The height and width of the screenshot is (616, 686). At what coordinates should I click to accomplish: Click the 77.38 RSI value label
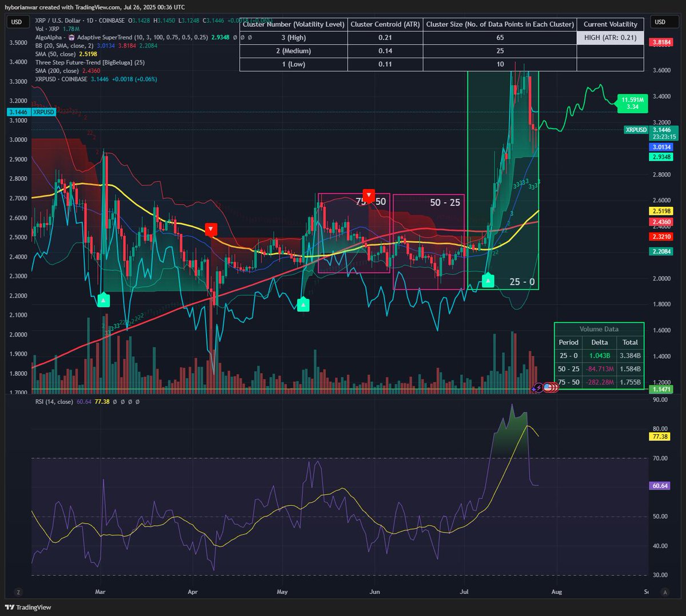tap(660, 437)
